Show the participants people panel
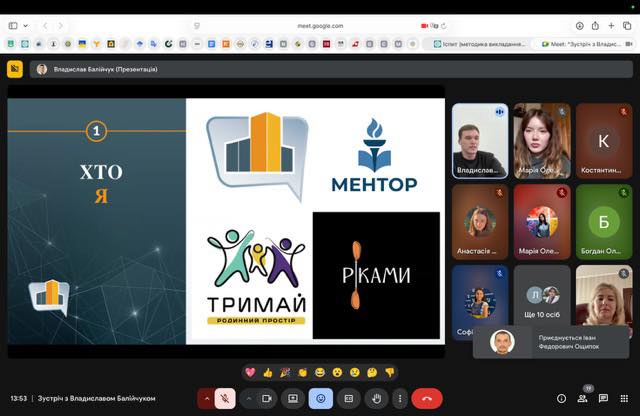Screen dimensions: 640x416 [x=582, y=398]
